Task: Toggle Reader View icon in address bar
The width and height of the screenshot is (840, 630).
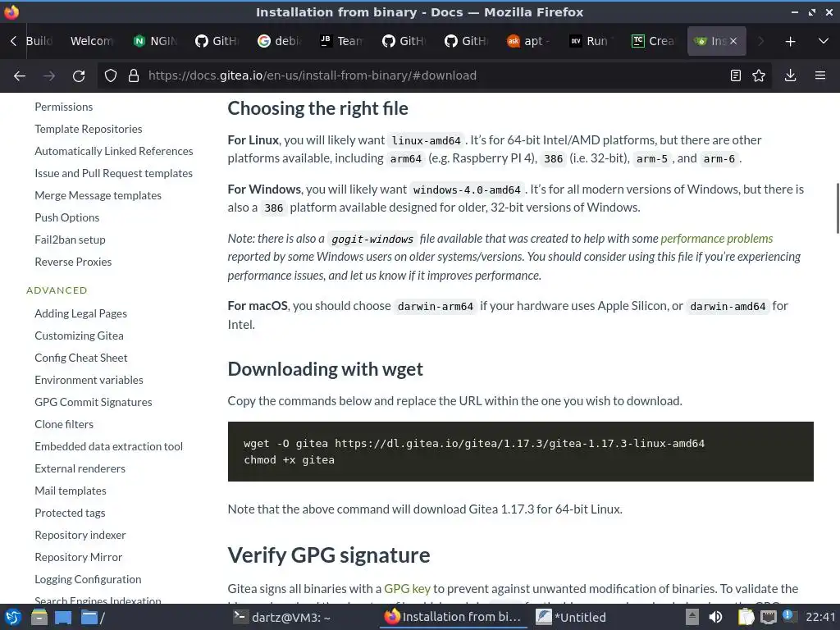Action: tap(736, 75)
